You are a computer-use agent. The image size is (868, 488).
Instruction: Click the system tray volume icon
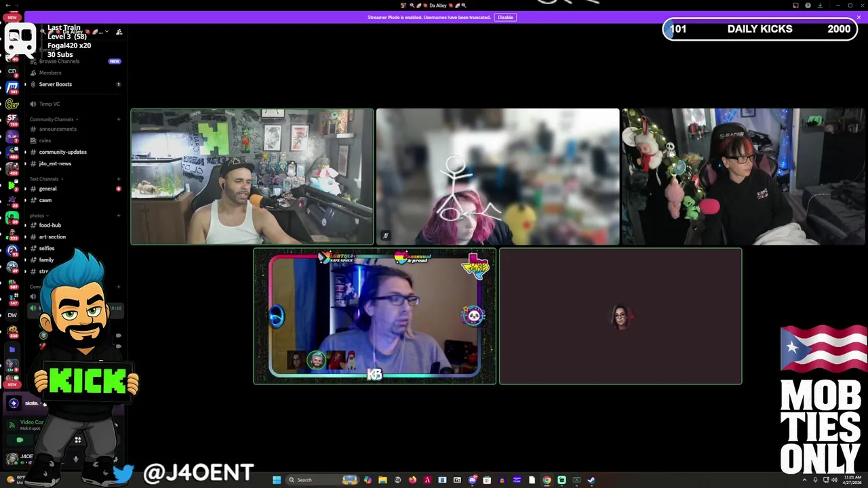[x=833, y=480]
